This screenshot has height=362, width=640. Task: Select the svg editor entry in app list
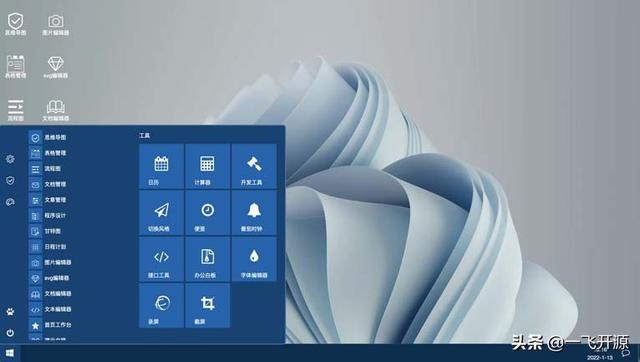point(50,278)
